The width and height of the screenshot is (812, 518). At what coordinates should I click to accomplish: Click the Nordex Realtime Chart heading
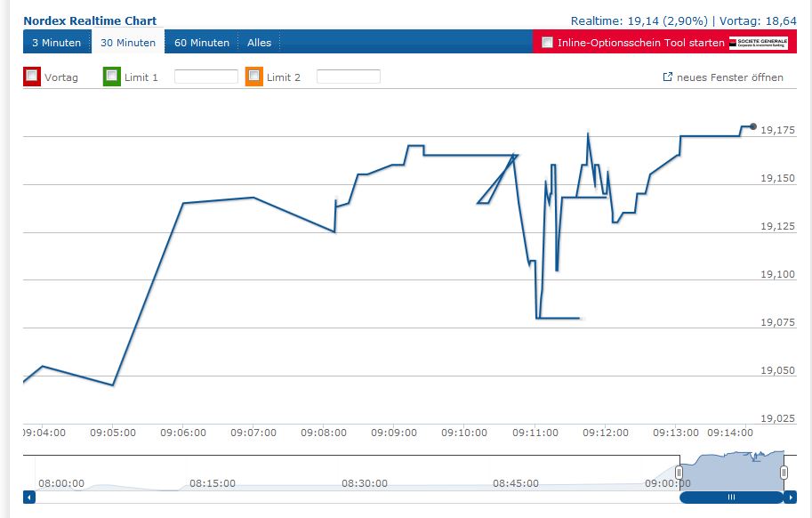tap(90, 20)
